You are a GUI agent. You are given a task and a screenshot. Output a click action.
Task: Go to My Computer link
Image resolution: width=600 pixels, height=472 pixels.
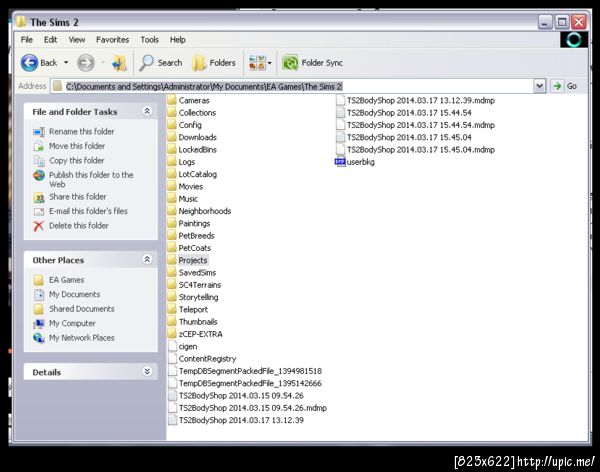(x=64, y=323)
